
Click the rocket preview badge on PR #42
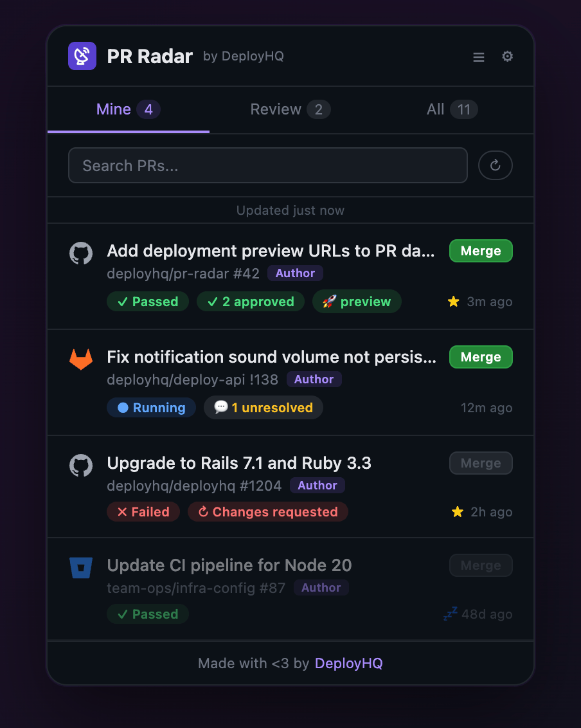tap(357, 301)
